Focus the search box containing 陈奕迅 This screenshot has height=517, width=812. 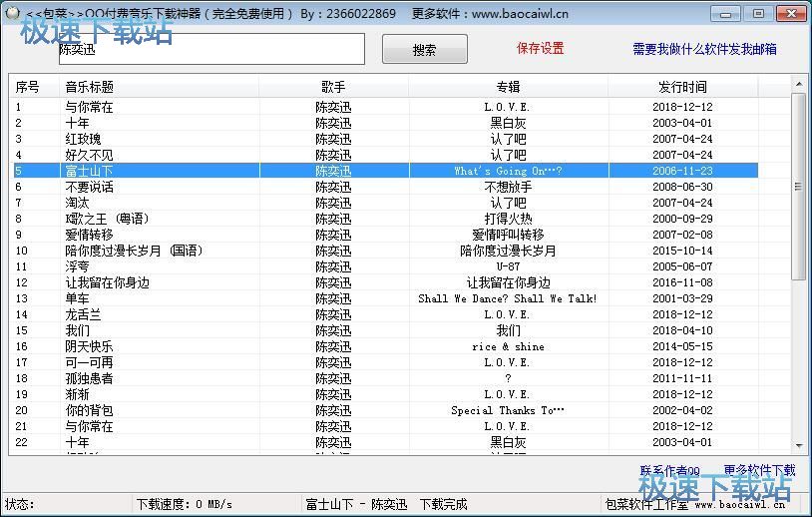(x=211, y=49)
